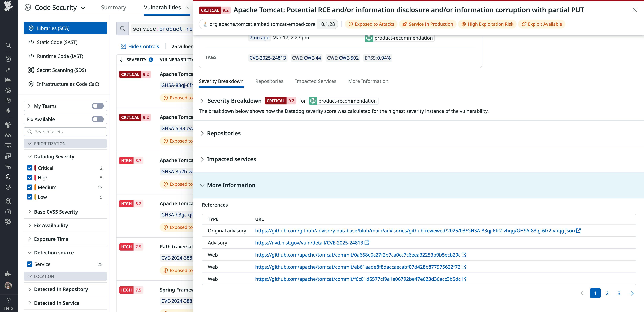The height and width of the screenshot is (312, 644).
Task: Uncheck the Medium severity filter
Action: tap(30, 187)
